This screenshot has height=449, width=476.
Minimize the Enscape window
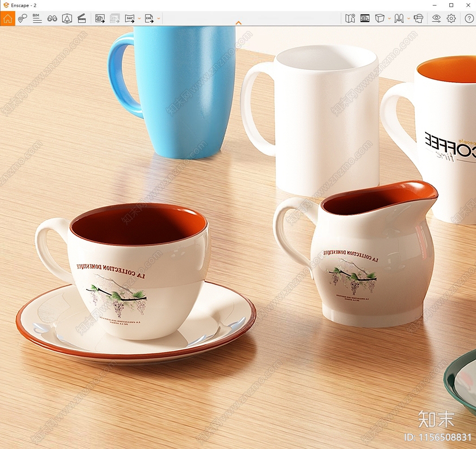point(434,5)
